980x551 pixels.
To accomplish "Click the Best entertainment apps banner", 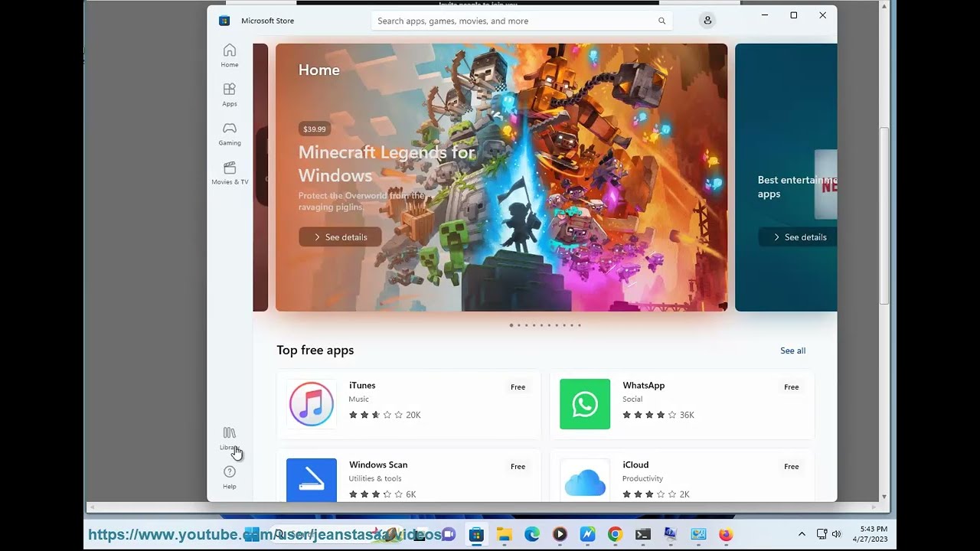I will point(786,178).
